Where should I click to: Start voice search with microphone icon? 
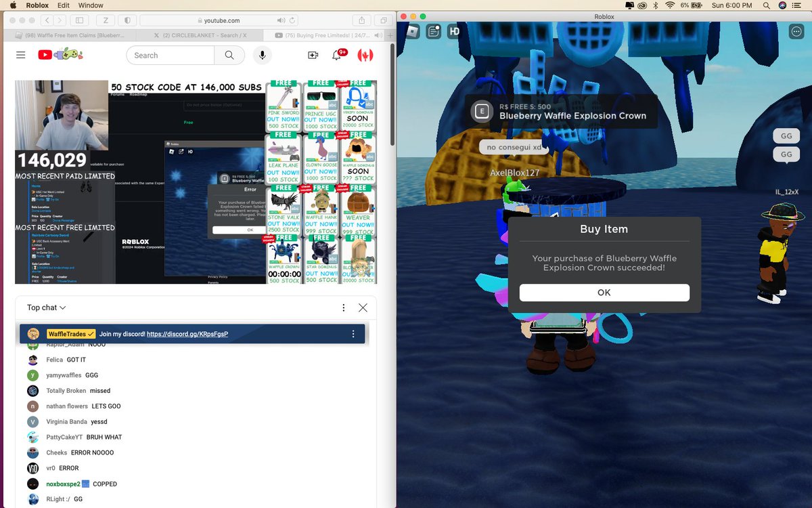pyautogui.click(x=263, y=56)
